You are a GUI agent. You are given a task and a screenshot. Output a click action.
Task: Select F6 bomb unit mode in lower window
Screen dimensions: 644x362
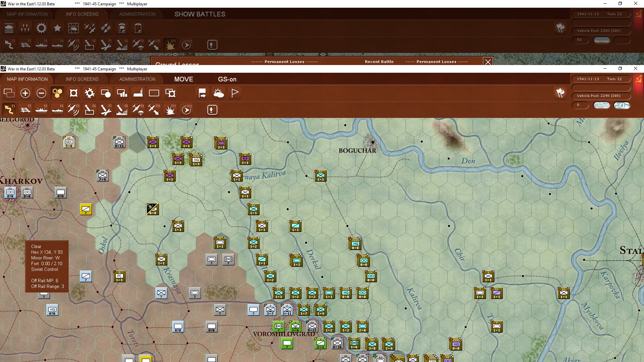click(90, 110)
